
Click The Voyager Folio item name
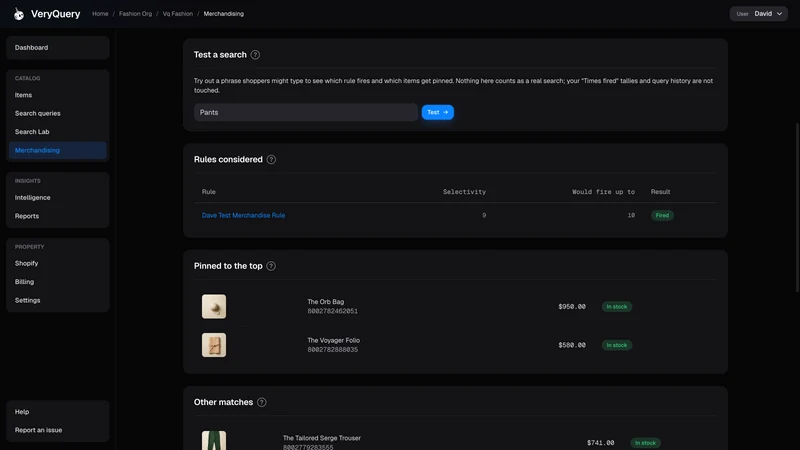pyautogui.click(x=333, y=340)
